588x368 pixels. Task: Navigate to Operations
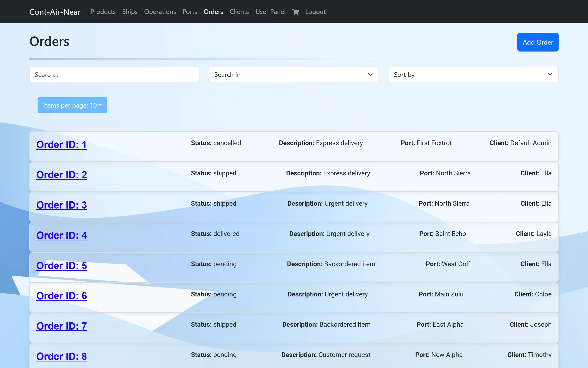[x=160, y=12]
